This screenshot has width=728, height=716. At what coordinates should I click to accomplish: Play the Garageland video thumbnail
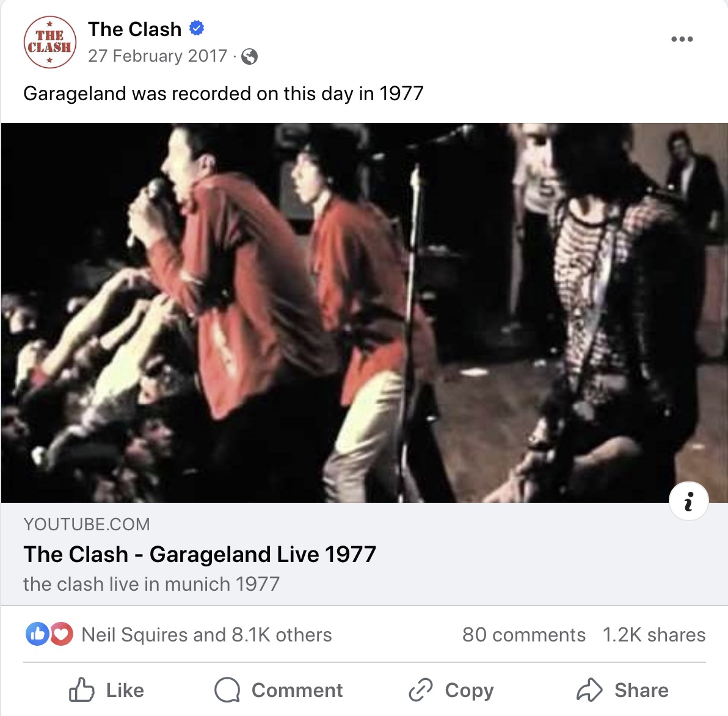coord(364,313)
